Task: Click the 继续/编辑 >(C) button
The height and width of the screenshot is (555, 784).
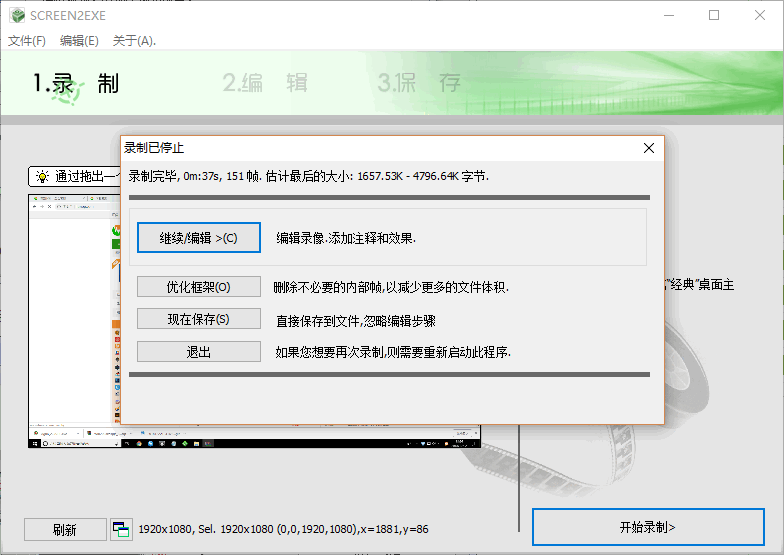Action: click(x=198, y=238)
